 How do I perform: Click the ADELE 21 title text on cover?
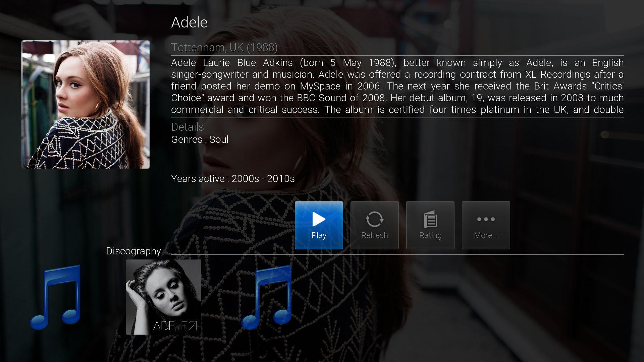175,326
